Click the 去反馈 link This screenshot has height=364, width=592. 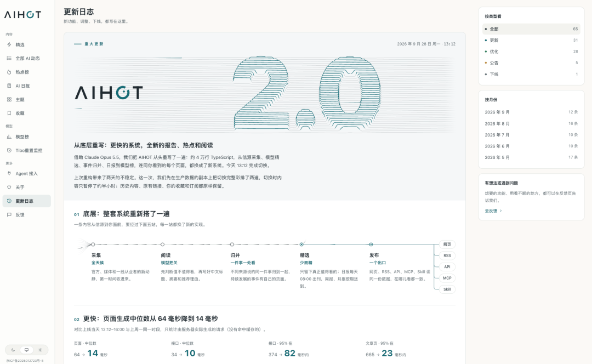coord(493,211)
